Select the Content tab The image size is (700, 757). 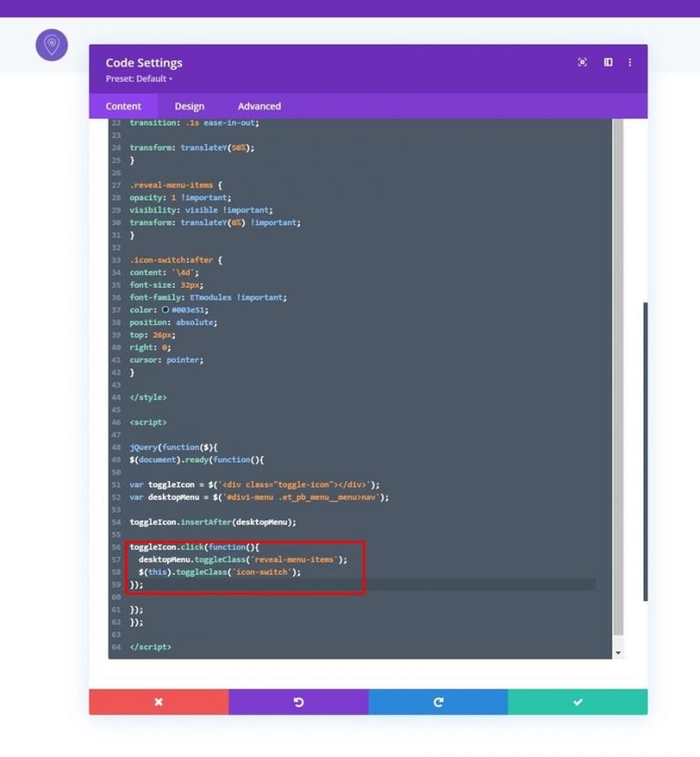tap(123, 106)
